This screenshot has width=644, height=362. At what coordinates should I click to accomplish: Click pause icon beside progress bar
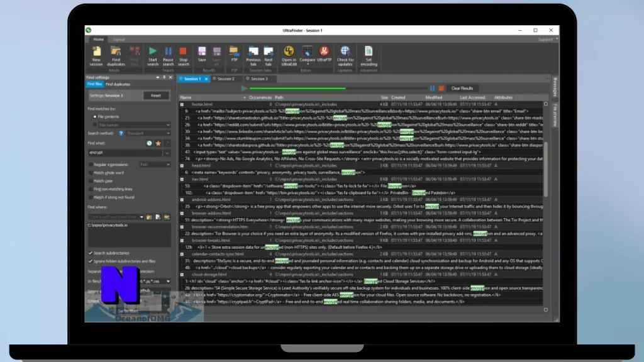pyautogui.click(x=432, y=88)
